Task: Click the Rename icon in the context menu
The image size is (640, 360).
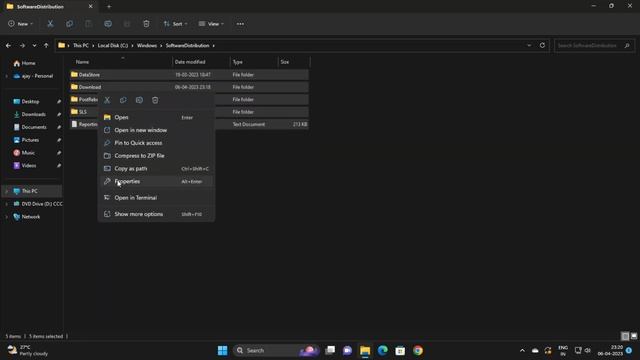Action: [x=139, y=100]
